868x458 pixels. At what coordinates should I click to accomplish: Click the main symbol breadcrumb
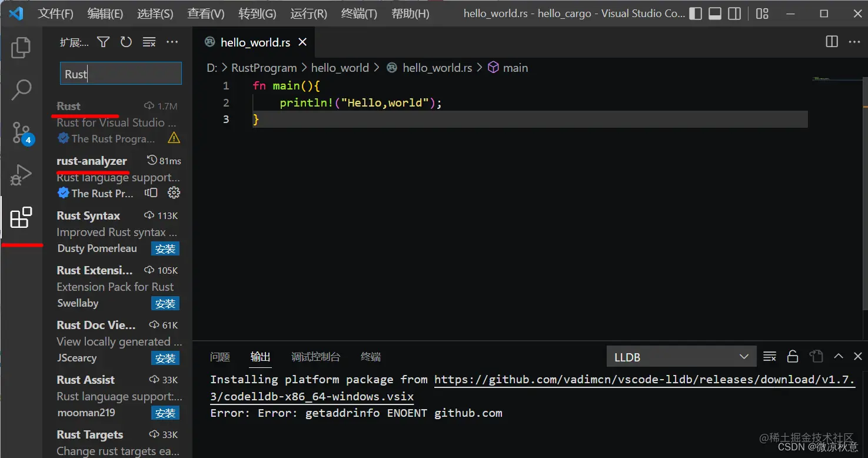point(516,68)
